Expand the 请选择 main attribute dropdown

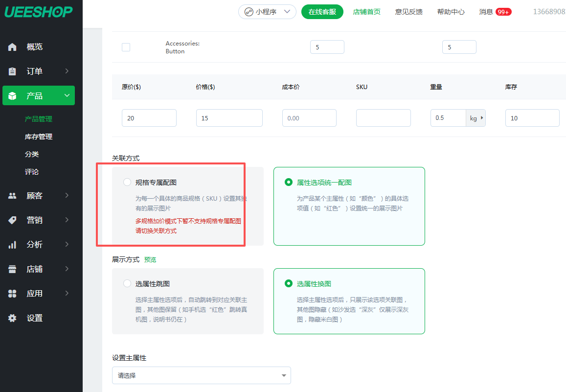coord(201,375)
